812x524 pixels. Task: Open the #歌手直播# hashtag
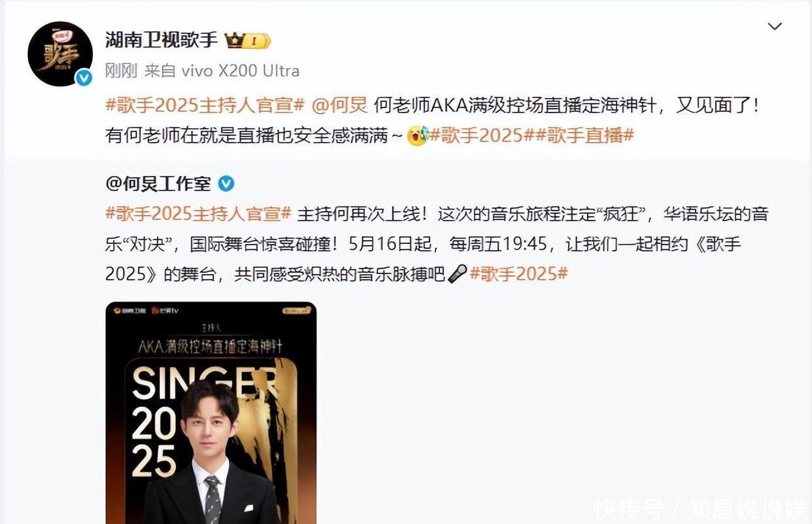(x=585, y=136)
